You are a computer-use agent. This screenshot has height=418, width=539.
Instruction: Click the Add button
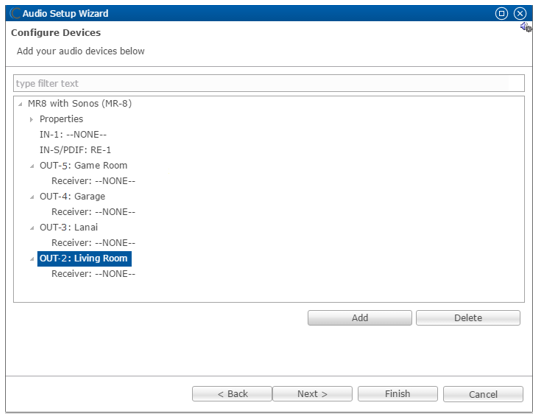click(360, 318)
